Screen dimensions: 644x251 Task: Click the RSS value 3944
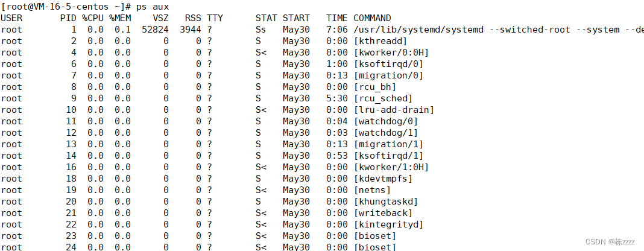[191, 30]
